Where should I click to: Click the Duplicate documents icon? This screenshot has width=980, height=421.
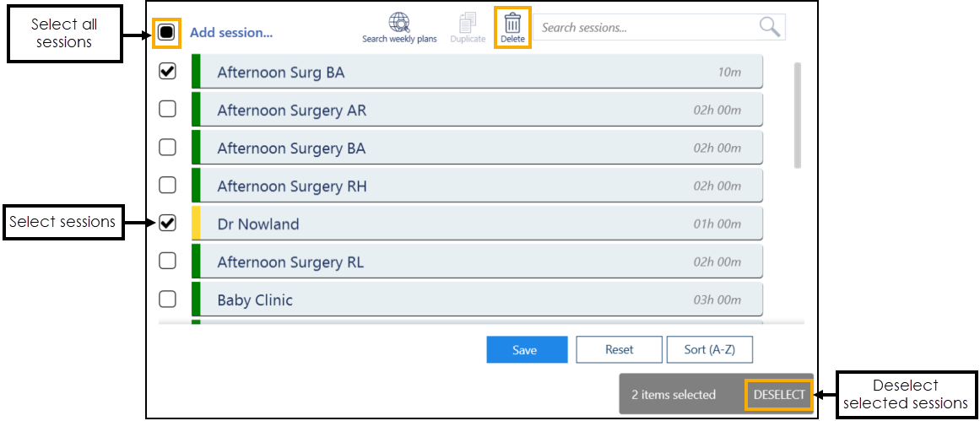click(467, 24)
